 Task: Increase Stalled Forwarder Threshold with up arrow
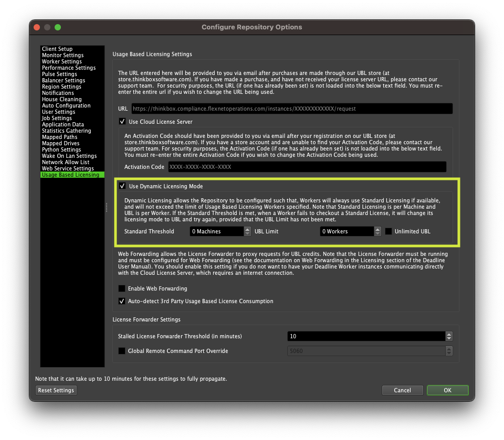(449, 334)
